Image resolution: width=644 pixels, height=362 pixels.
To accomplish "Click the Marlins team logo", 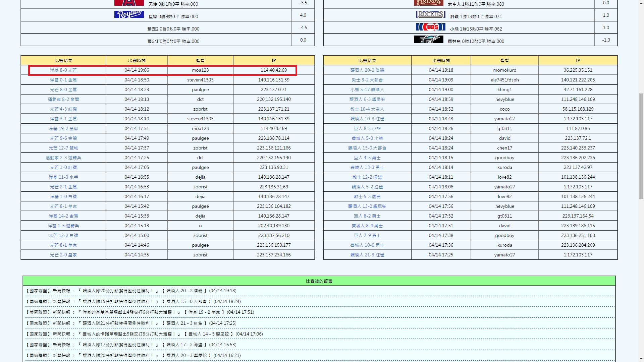I will (428, 40).
